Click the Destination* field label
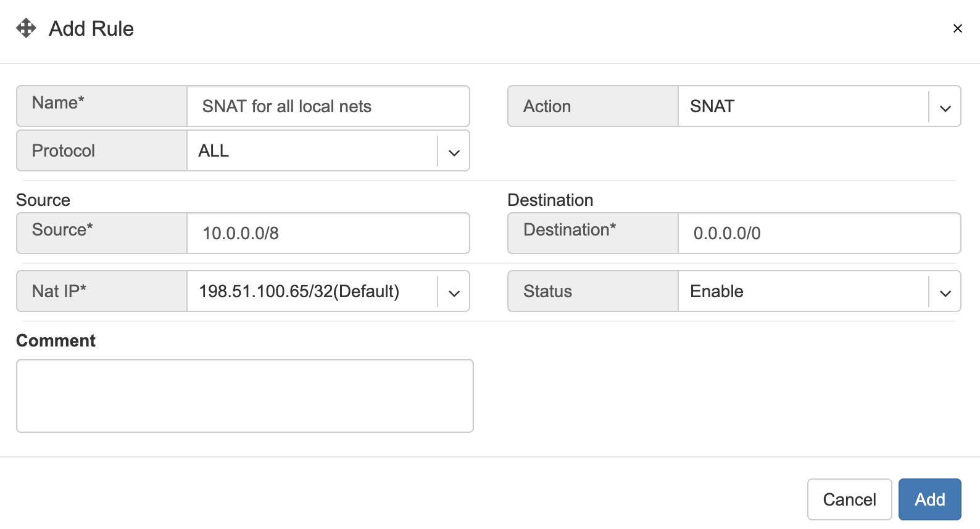980x529 pixels. click(570, 230)
